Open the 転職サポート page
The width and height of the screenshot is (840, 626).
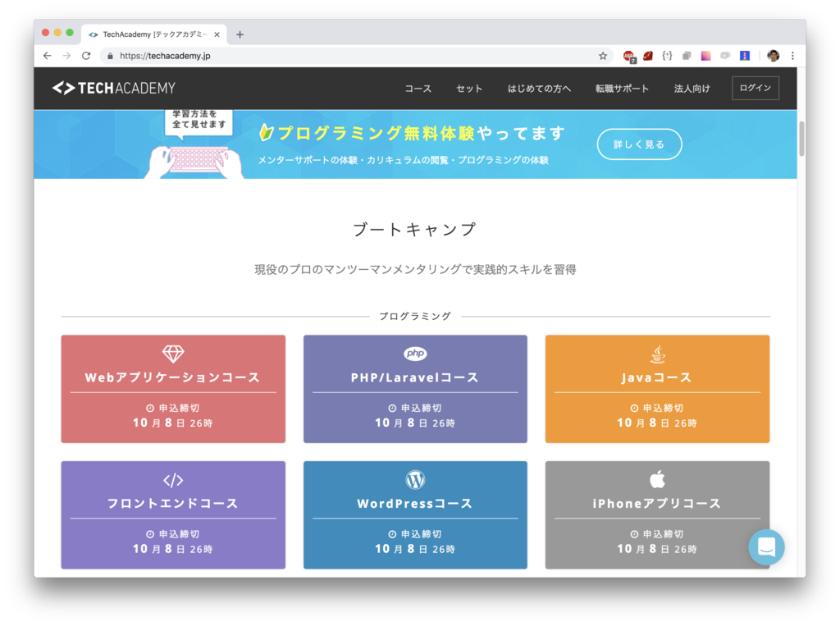[623, 89]
